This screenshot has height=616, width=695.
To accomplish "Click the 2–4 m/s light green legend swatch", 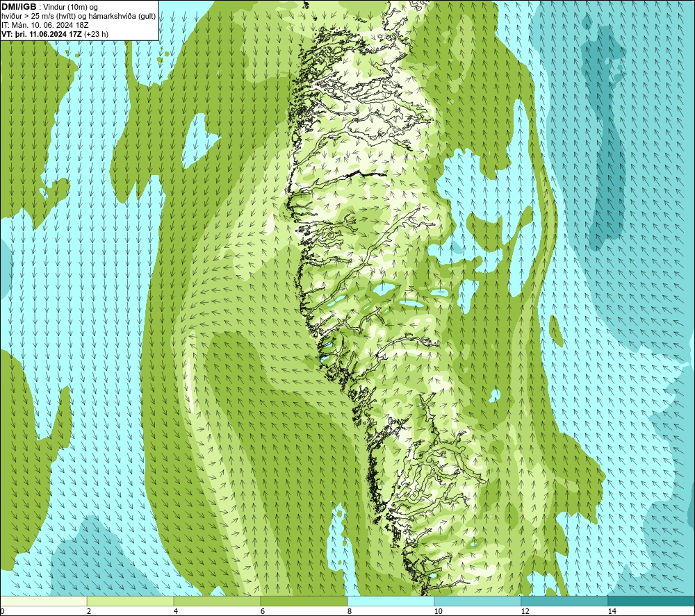I will [131, 601].
